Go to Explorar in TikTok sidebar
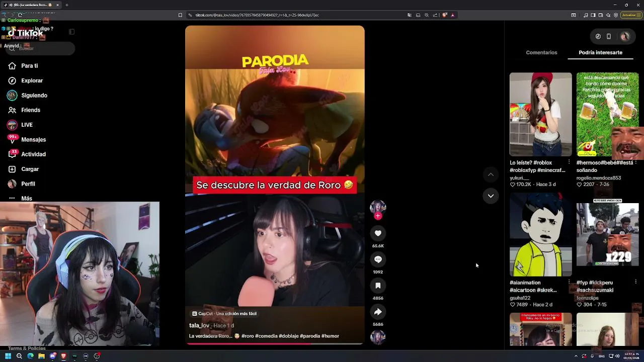Image resolution: width=644 pixels, height=362 pixels. pyautogui.click(x=32, y=80)
